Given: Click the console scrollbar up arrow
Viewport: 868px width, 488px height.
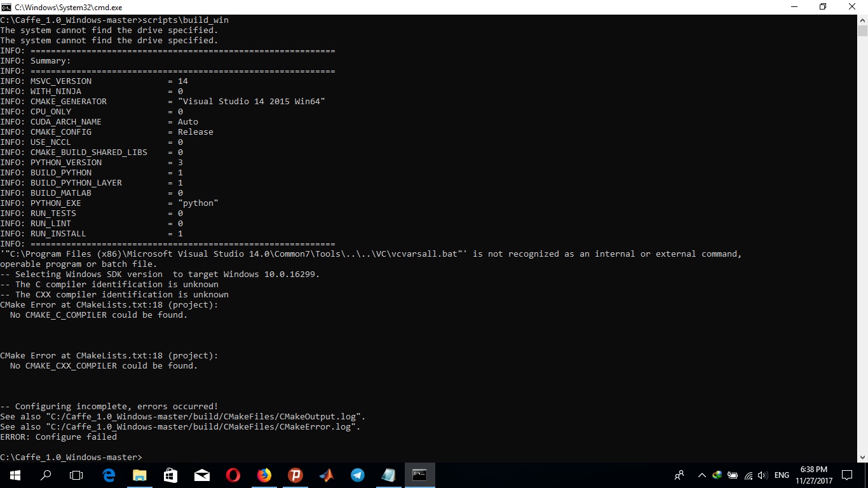Looking at the screenshot, I should (x=862, y=20).
